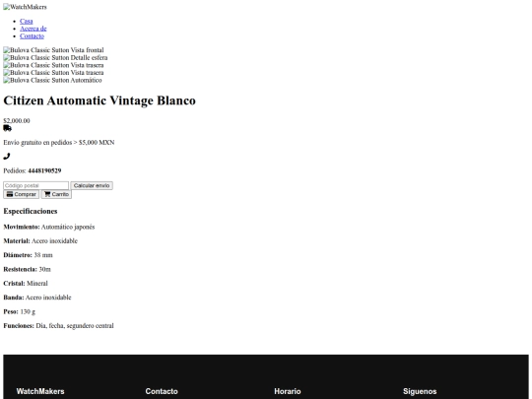
Task: Go to the Contacto page link
Action: point(32,36)
